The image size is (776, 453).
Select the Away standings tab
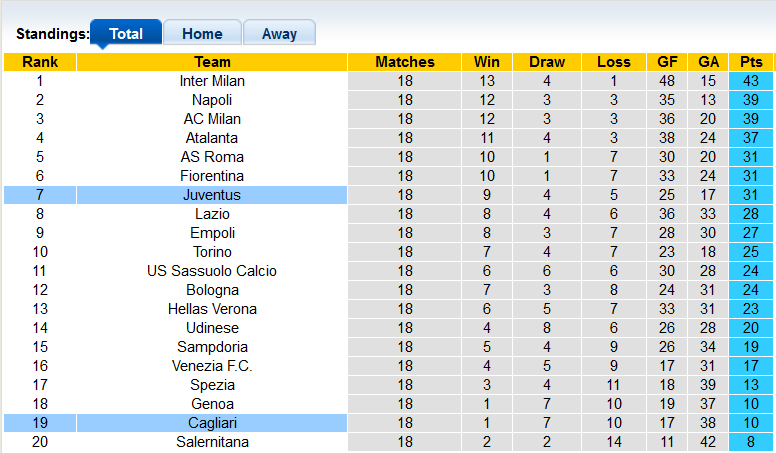point(279,33)
